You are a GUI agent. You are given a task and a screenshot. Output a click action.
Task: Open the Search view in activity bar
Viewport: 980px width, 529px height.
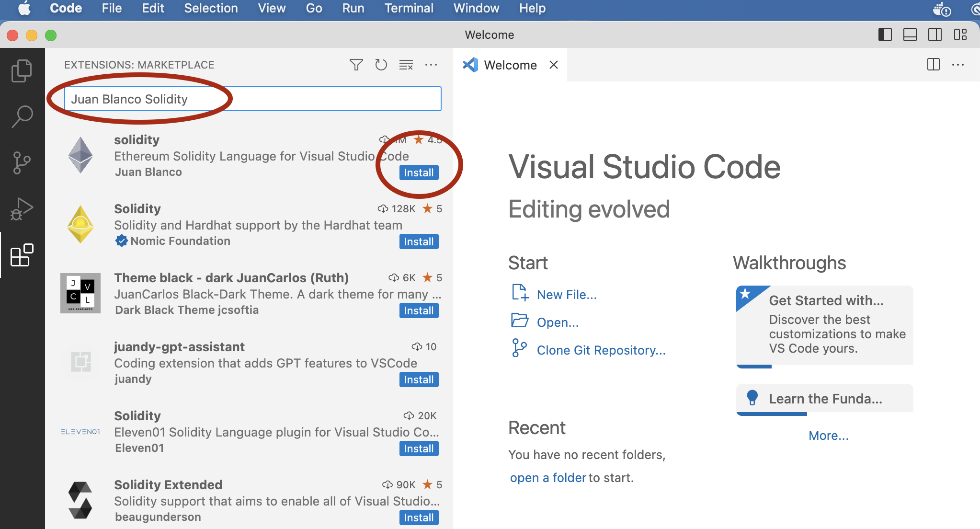click(22, 116)
